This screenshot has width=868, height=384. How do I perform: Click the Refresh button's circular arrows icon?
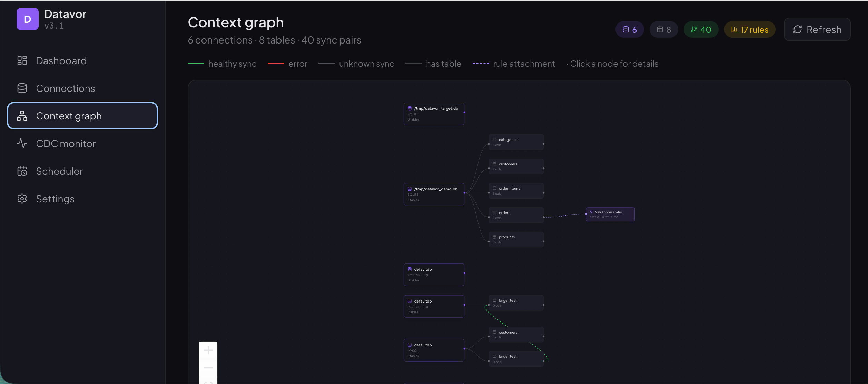pos(798,30)
